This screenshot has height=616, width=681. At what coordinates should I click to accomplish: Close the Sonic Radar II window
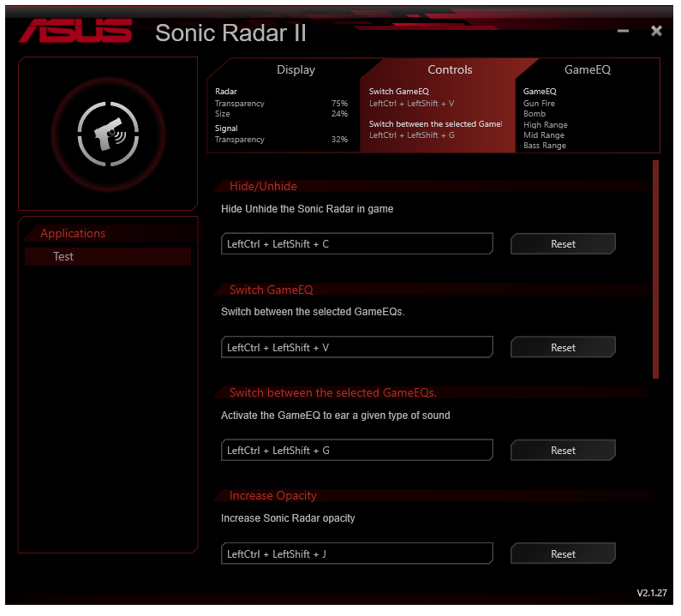[657, 31]
